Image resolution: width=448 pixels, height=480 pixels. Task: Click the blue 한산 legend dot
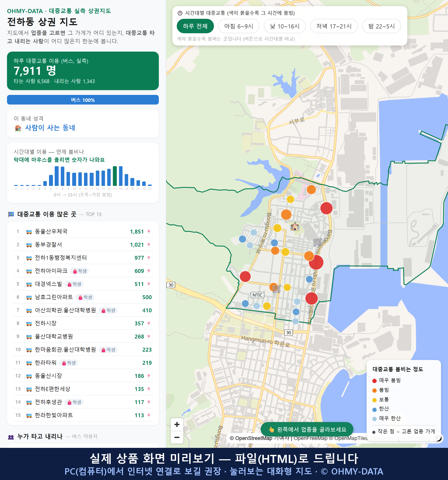click(x=374, y=410)
